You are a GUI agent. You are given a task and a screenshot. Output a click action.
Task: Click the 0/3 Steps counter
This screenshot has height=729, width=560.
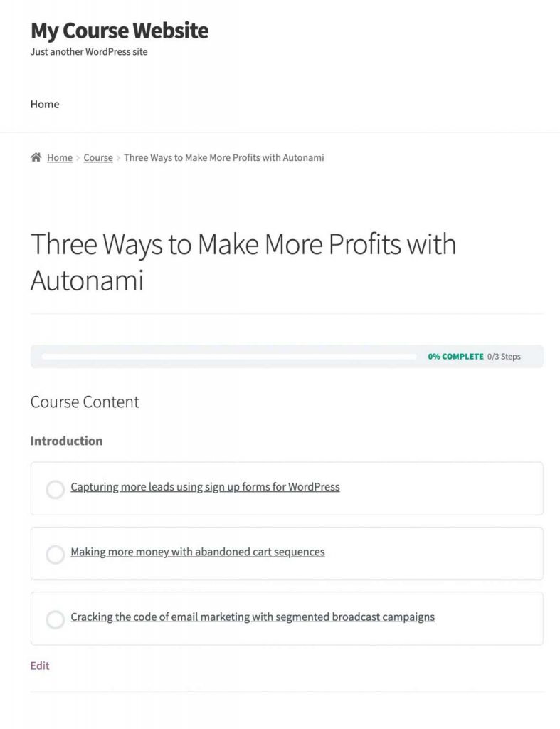point(504,357)
